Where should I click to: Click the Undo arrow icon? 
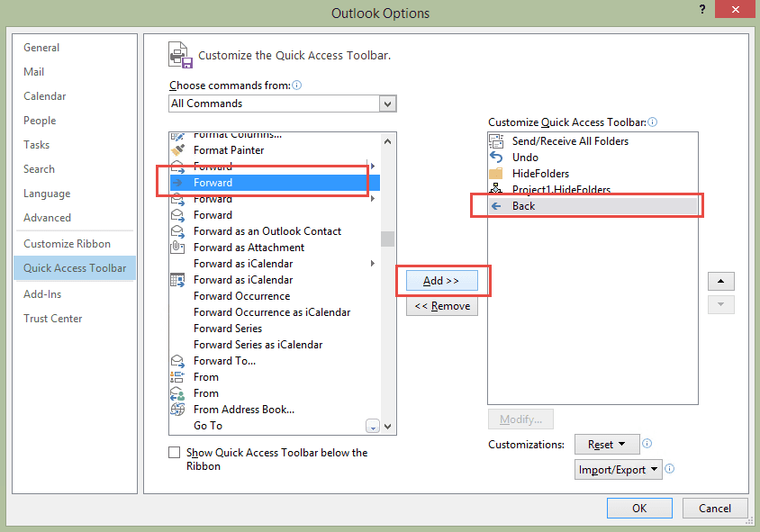click(x=496, y=158)
